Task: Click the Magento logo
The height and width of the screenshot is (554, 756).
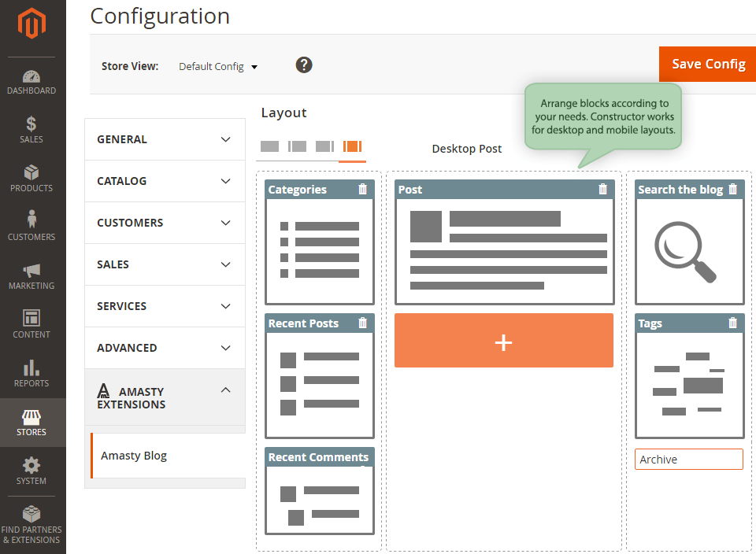Action: (x=32, y=25)
